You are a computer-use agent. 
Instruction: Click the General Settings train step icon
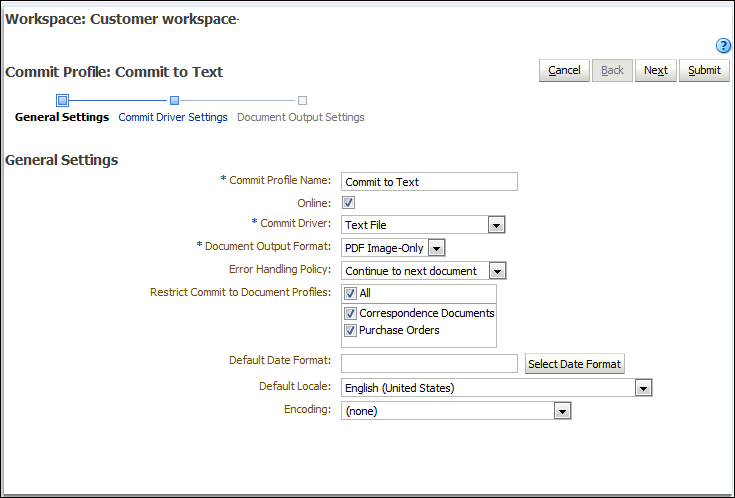[x=62, y=100]
